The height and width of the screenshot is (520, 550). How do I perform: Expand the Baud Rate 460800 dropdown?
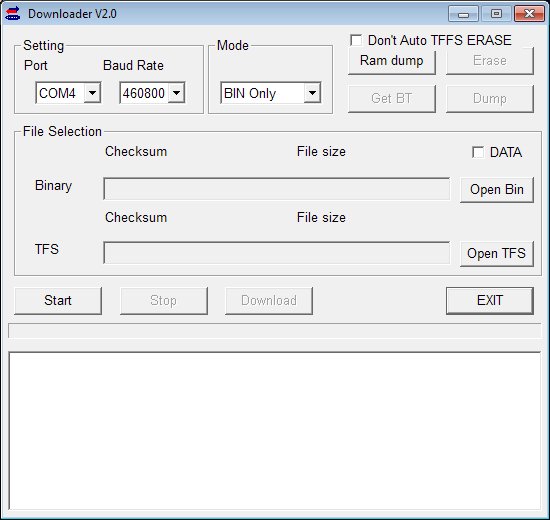176,93
